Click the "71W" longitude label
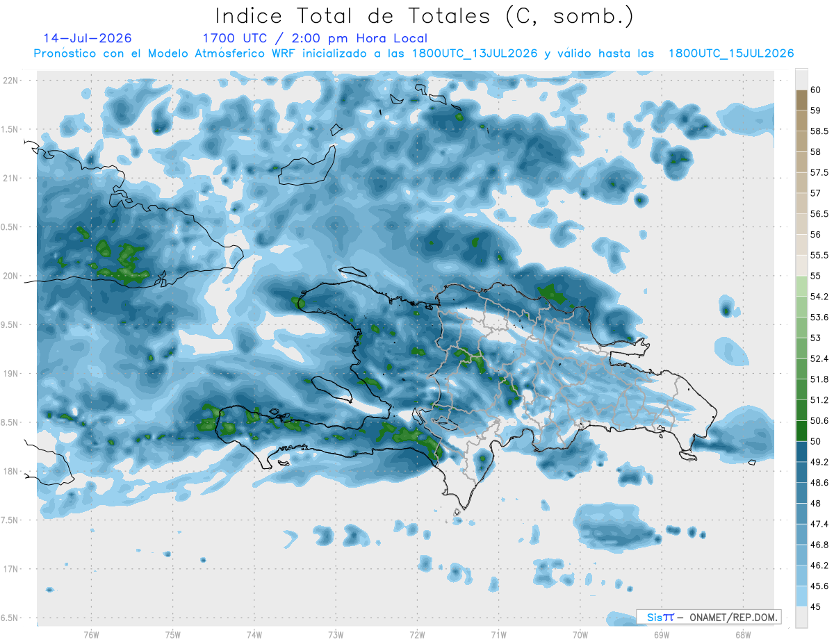834x644 pixels. (498, 634)
